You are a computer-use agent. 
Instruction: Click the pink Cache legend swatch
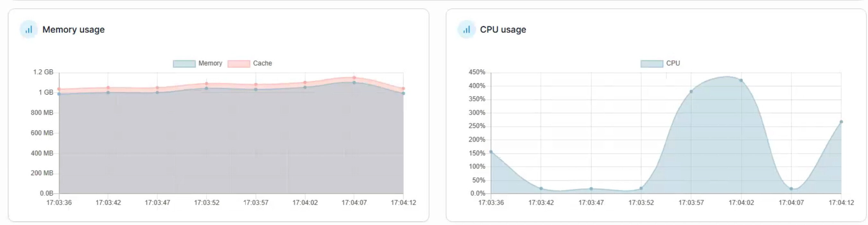[x=239, y=64]
